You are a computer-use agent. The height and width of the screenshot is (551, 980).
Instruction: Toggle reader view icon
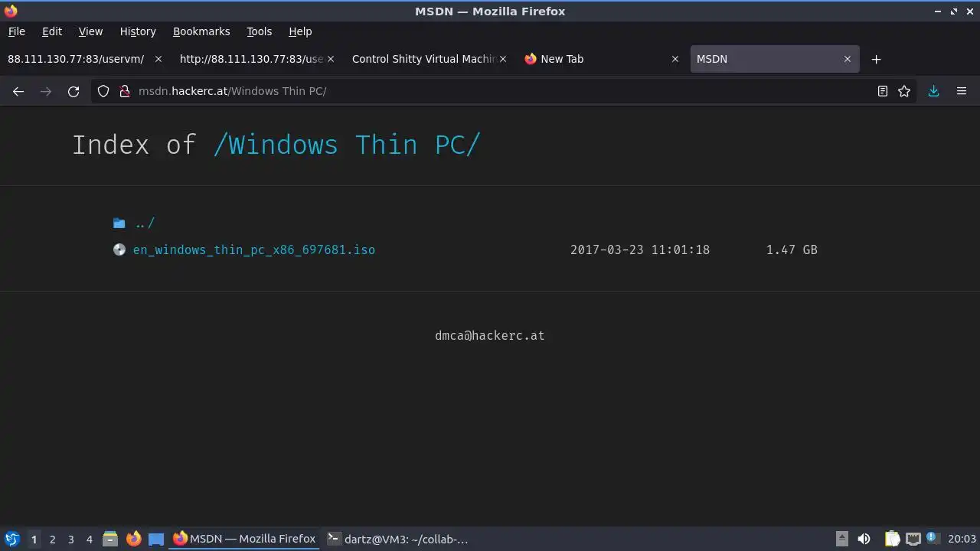click(x=882, y=91)
